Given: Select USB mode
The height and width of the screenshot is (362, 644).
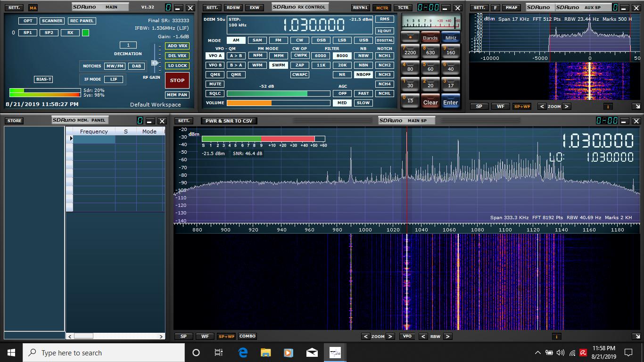Looking at the screenshot, I should [x=363, y=40].
